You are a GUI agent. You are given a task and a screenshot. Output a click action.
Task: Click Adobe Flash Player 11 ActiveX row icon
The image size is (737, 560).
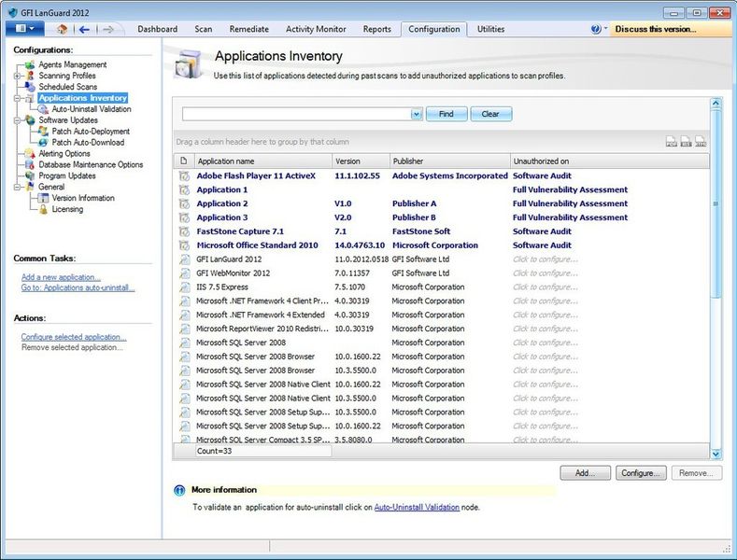184,175
